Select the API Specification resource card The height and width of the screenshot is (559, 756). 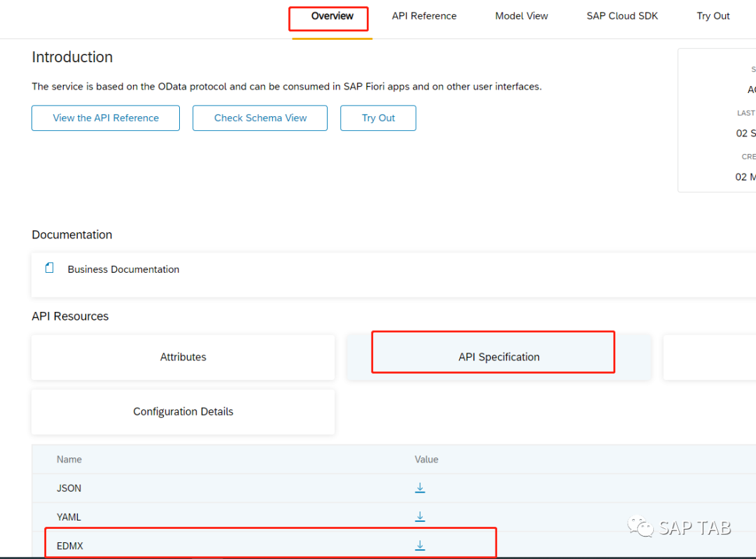point(498,357)
